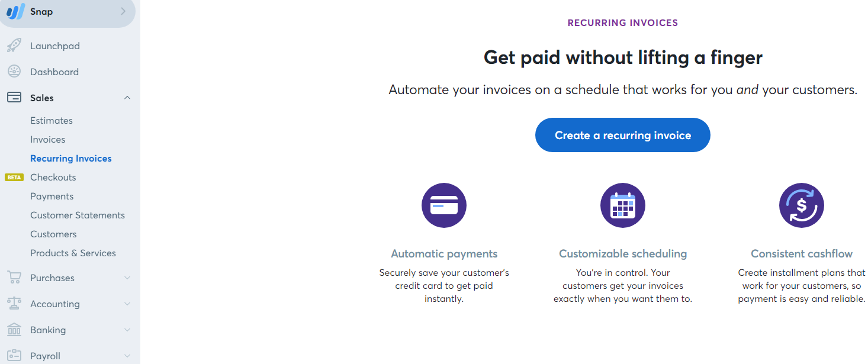The width and height of the screenshot is (868, 364).
Task: Click the Banking bank icon
Action: coord(13,329)
